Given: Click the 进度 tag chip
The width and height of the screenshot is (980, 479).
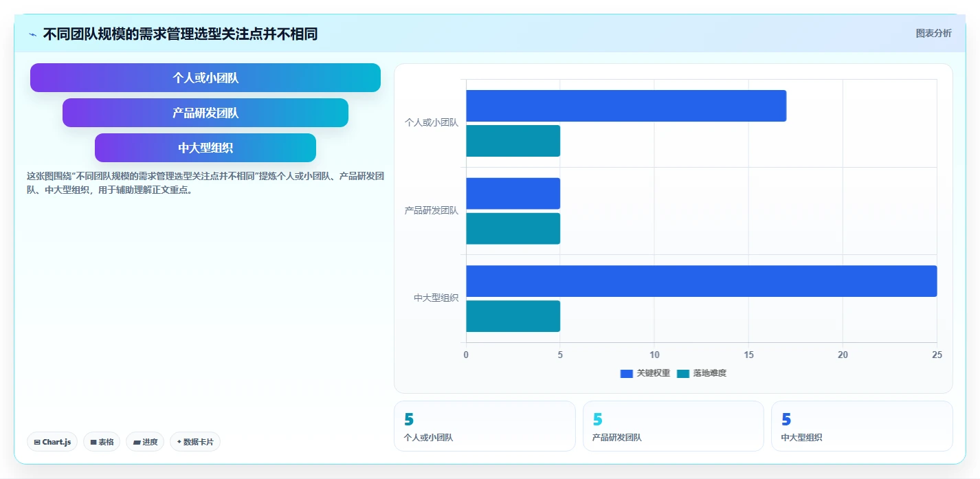Looking at the screenshot, I should pyautogui.click(x=145, y=442).
